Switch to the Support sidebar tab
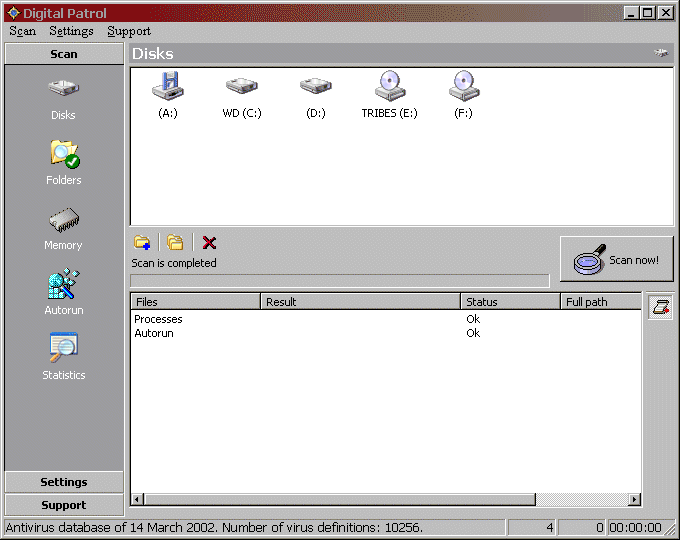The height and width of the screenshot is (540, 680). [64, 505]
